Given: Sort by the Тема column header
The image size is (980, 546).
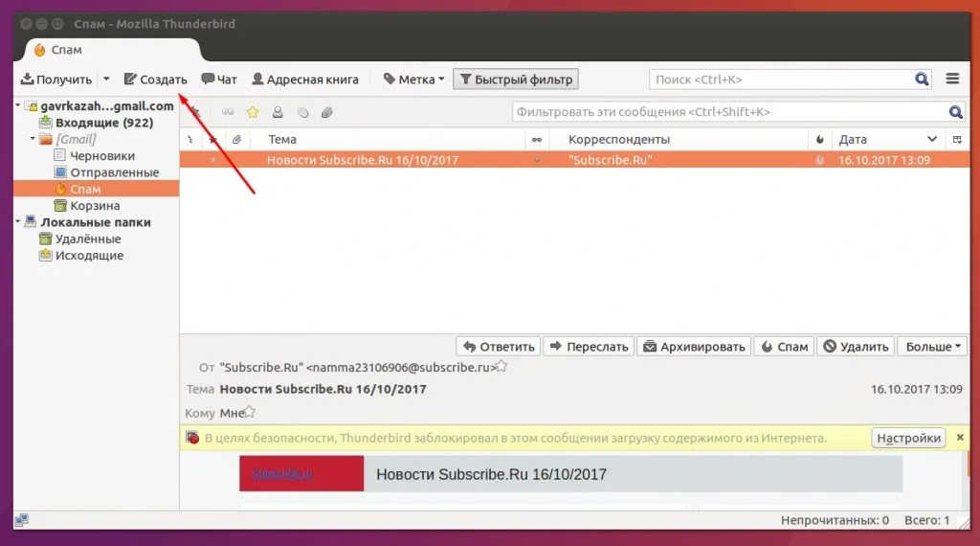Looking at the screenshot, I should [388, 140].
